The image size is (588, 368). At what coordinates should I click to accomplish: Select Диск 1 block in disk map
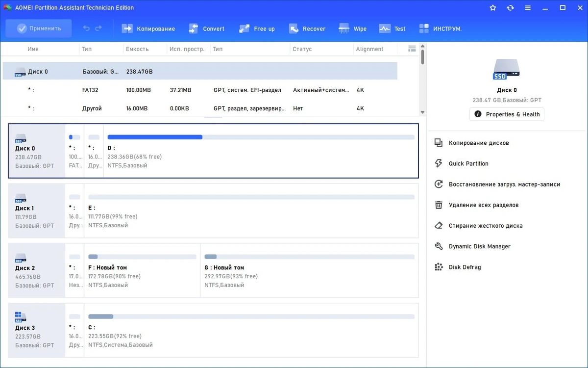(37, 210)
